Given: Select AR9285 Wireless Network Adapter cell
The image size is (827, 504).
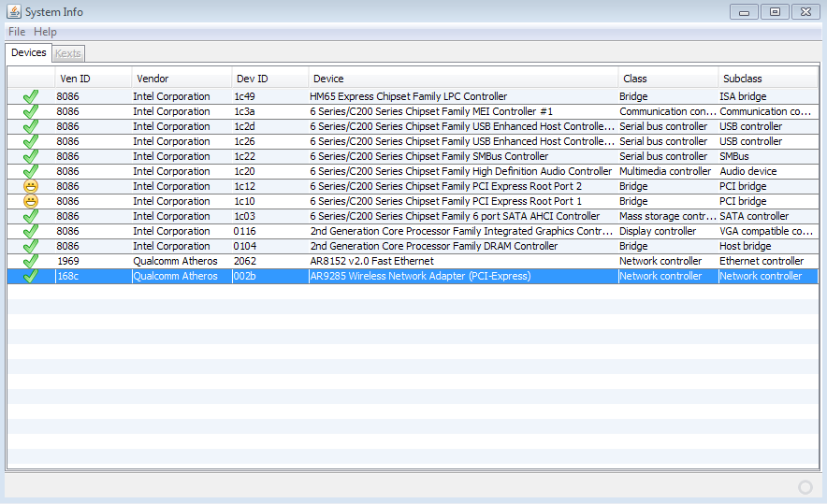Looking at the screenshot, I should click(463, 276).
